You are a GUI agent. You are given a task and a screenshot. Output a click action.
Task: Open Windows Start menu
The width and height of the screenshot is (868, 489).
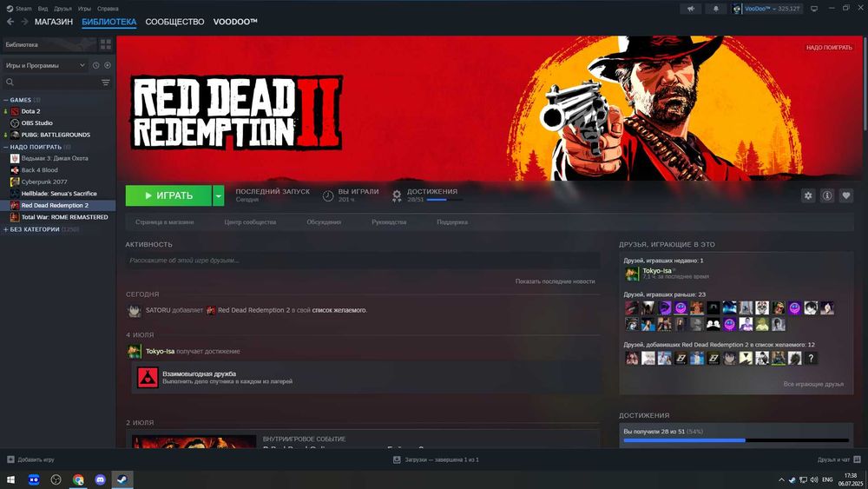pyautogui.click(x=10, y=479)
